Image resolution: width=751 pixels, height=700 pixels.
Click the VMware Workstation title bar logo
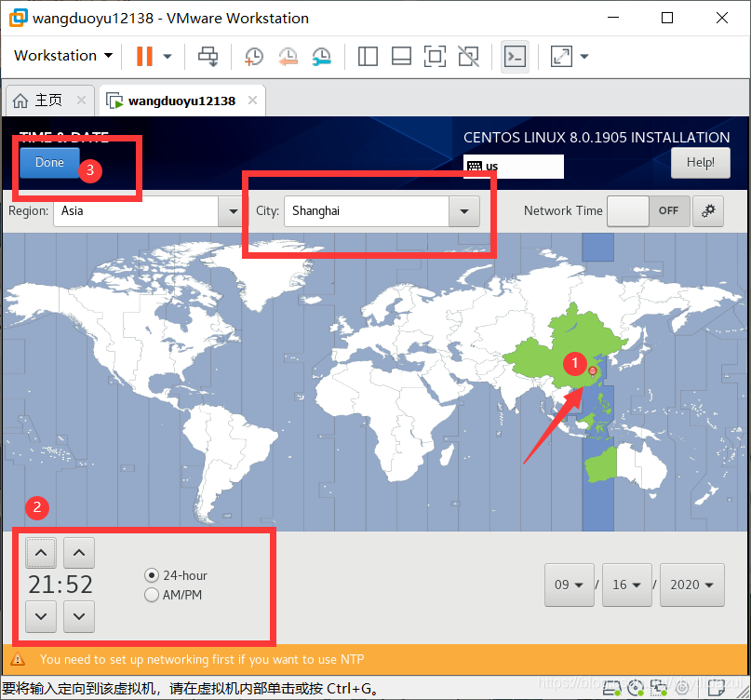point(19,18)
